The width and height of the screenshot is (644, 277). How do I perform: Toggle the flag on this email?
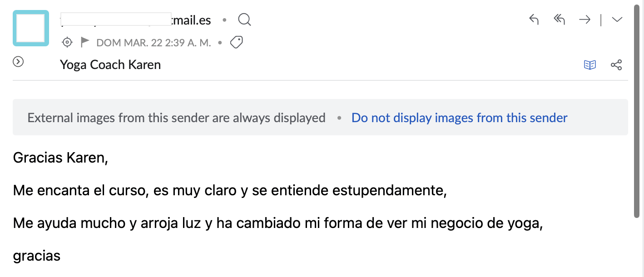[84, 43]
